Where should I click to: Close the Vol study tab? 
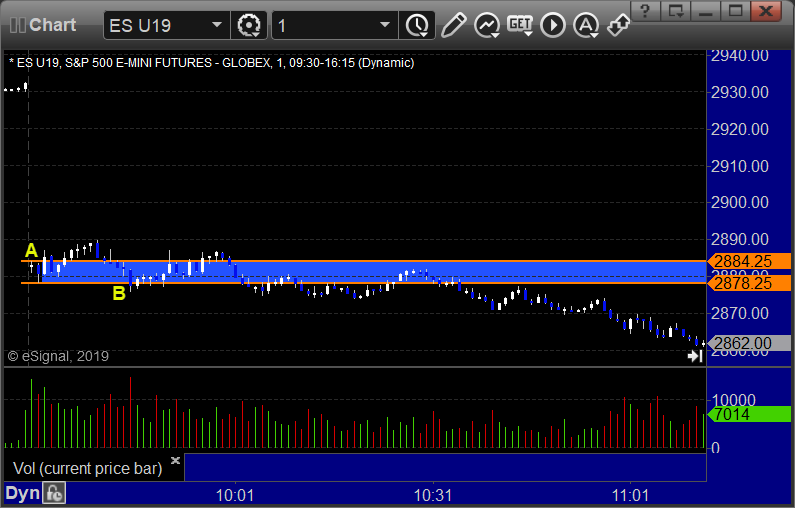[175, 460]
